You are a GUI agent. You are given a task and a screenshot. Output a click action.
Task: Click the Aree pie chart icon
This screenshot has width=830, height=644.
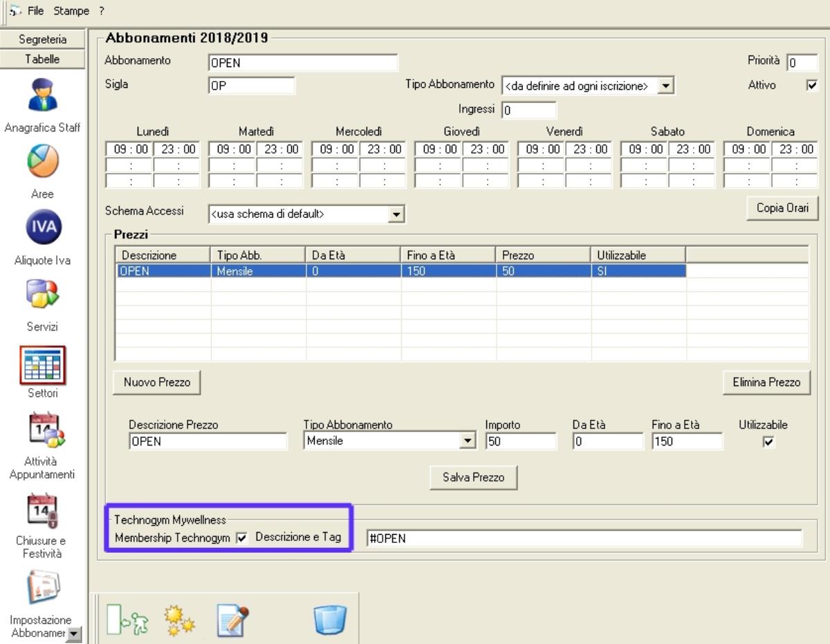[x=43, y=160]
